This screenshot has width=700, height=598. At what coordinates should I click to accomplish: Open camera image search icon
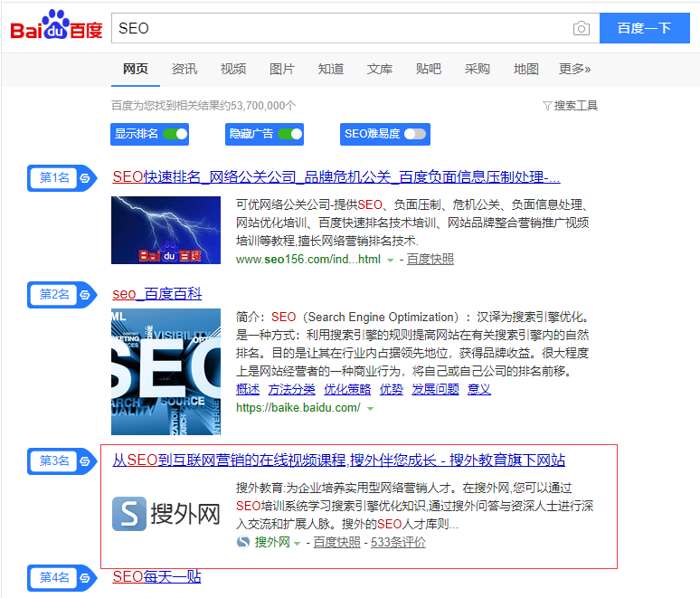click(x=582, y=28)
